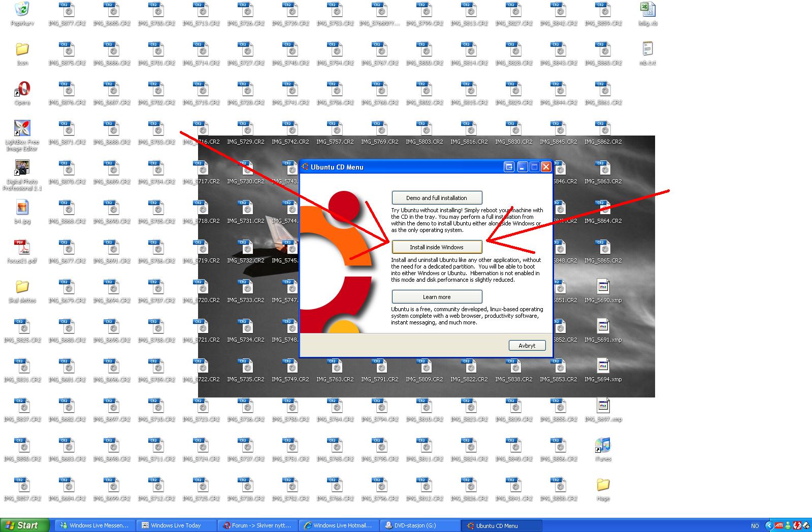Click the IMG_5742.CR2 file label
The image size is (812, 532).
pyautogui.click(x=290, y=142)
